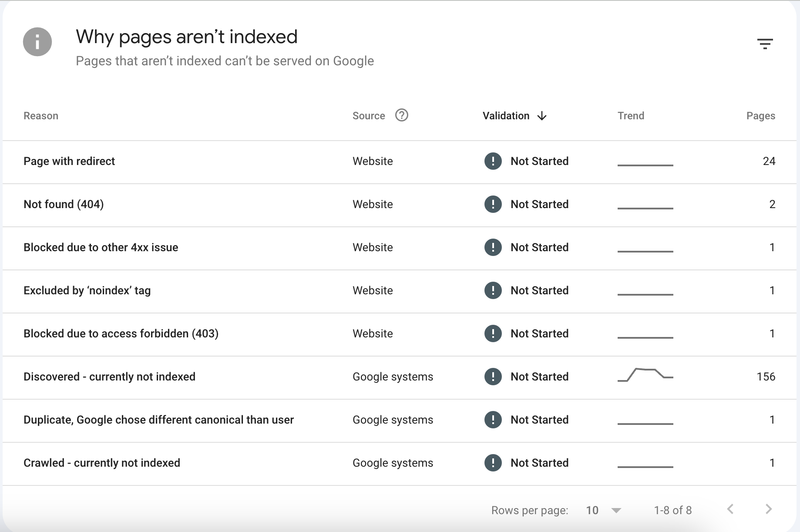Select the Duplicate canonical reason row
800x532 pixels.
pyautogui.click(x=159, y=420)
